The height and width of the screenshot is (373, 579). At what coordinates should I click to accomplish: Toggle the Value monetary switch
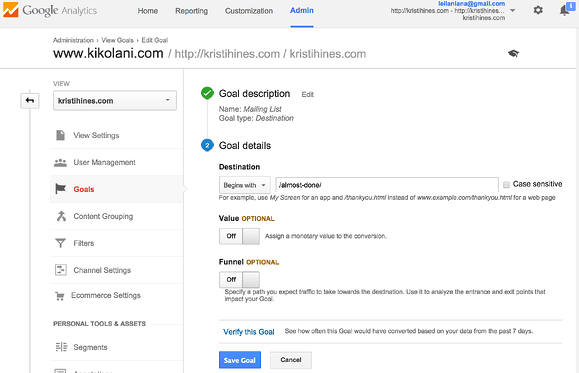pos(239,236)
